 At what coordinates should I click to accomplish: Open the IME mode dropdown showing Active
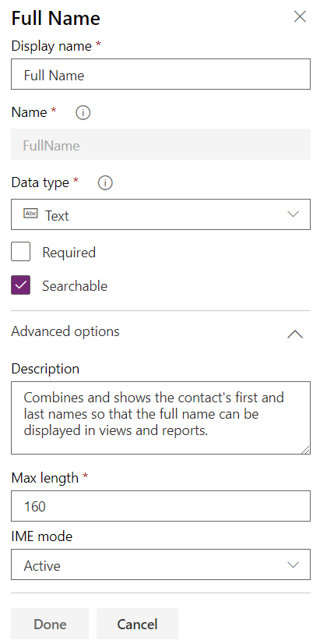160,564
